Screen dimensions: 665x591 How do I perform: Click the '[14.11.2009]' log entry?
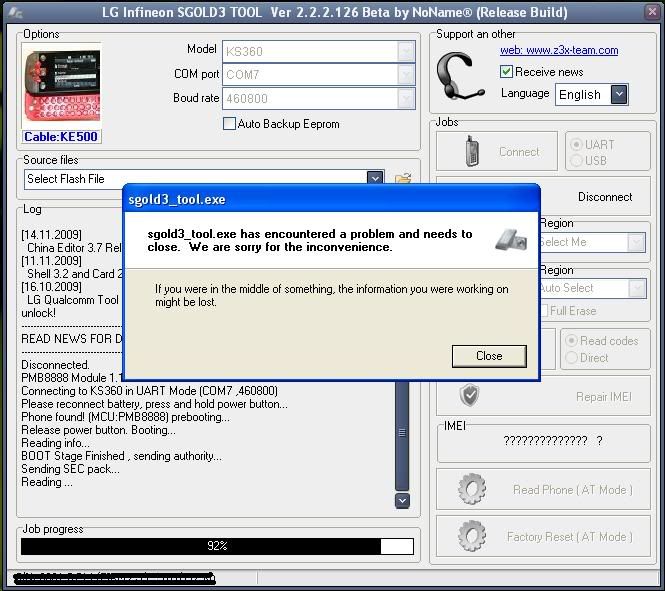(x=51, y=234)
